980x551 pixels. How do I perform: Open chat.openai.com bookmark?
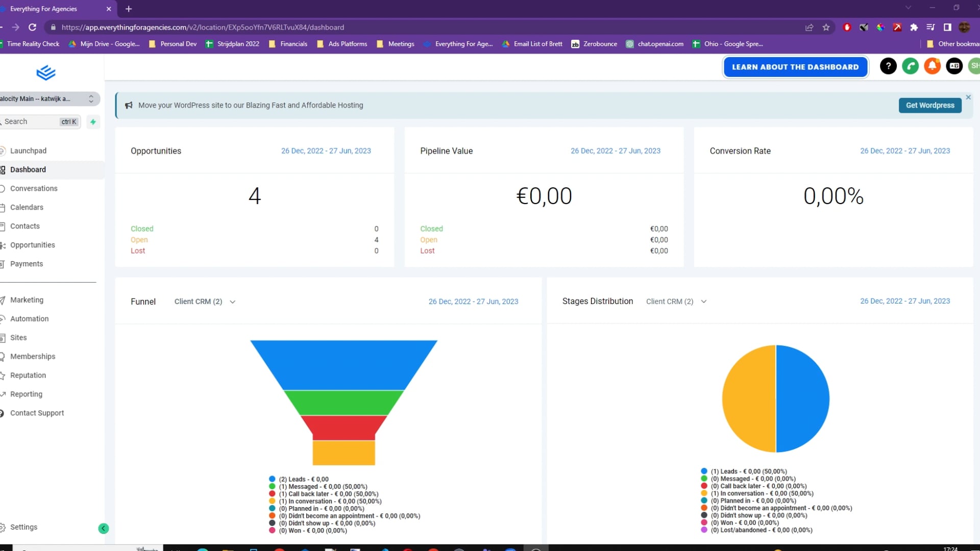[x=655, y=44]
